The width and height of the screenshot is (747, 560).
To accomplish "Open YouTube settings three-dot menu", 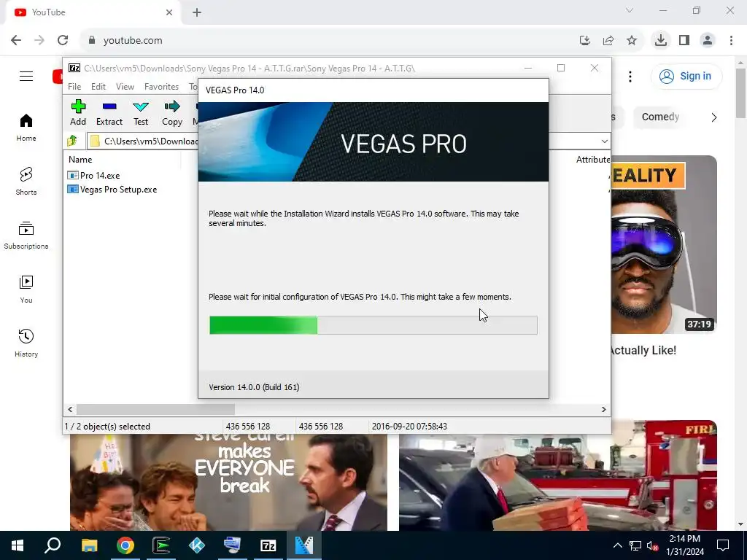I will click(630, 76).
